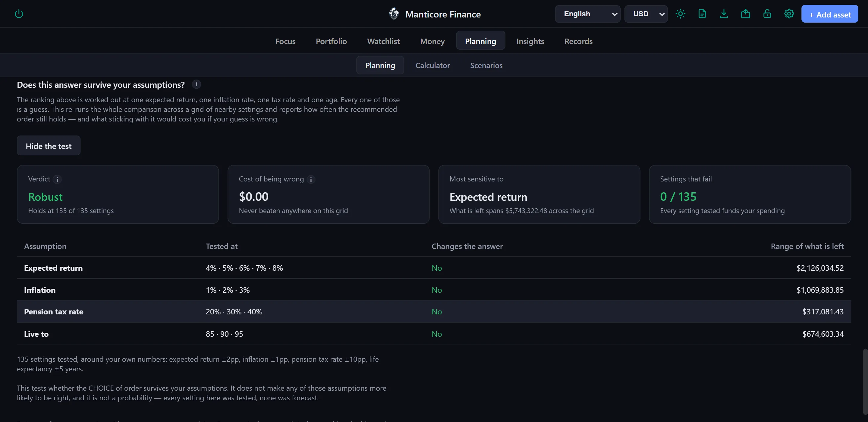Switch to the Calculator sub-tab
The height and width of the screenshot is (422, 868).
(x=433, y=65)
